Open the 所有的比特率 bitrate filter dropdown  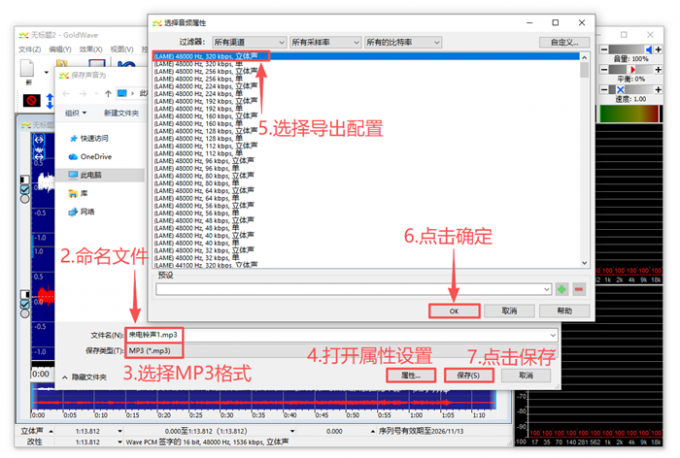(x=403, y=42)
